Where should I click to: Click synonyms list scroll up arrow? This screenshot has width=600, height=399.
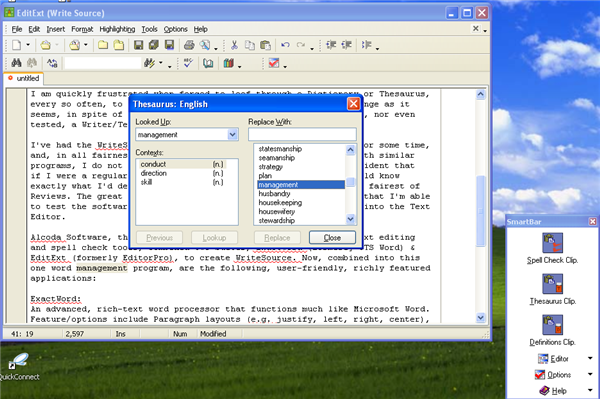coord(350,150)
